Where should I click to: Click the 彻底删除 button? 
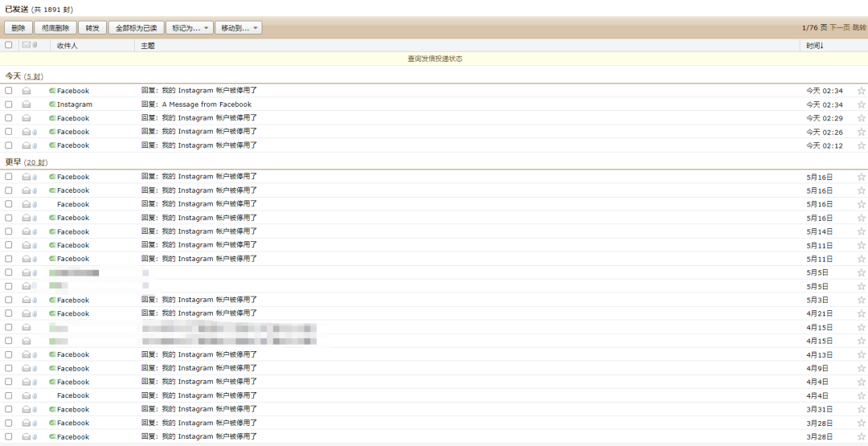click(x=55, y=27)
